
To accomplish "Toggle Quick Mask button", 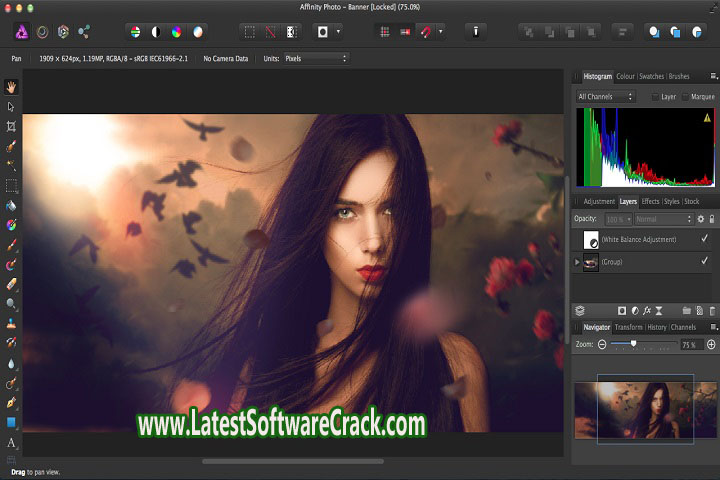I will pos(323,32).
